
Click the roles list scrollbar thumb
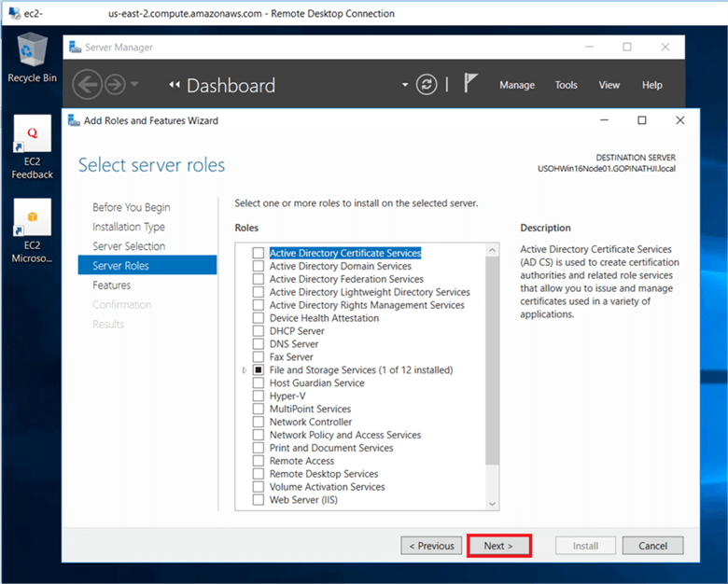click(x=492, y=361)
